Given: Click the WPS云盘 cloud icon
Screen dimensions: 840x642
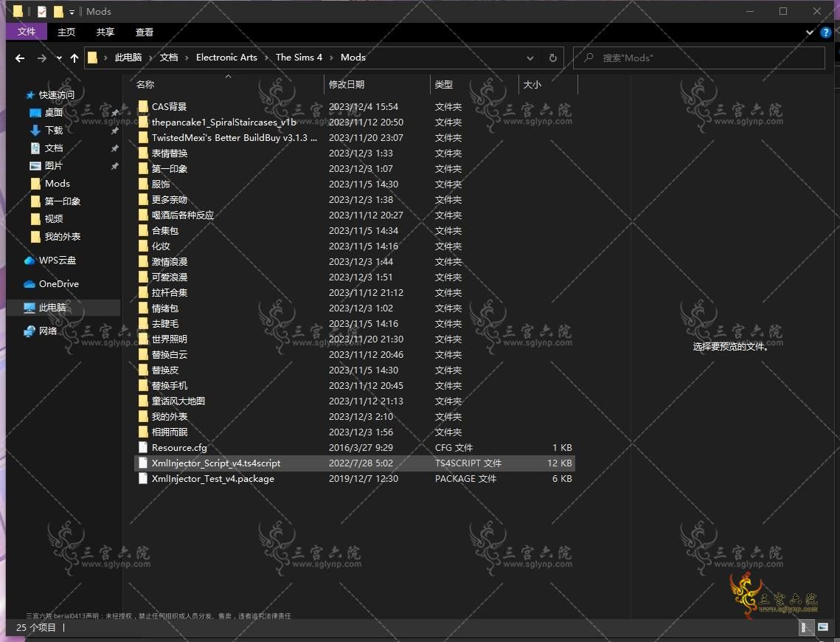Looking at the screenshot, I should pos(29,260).
